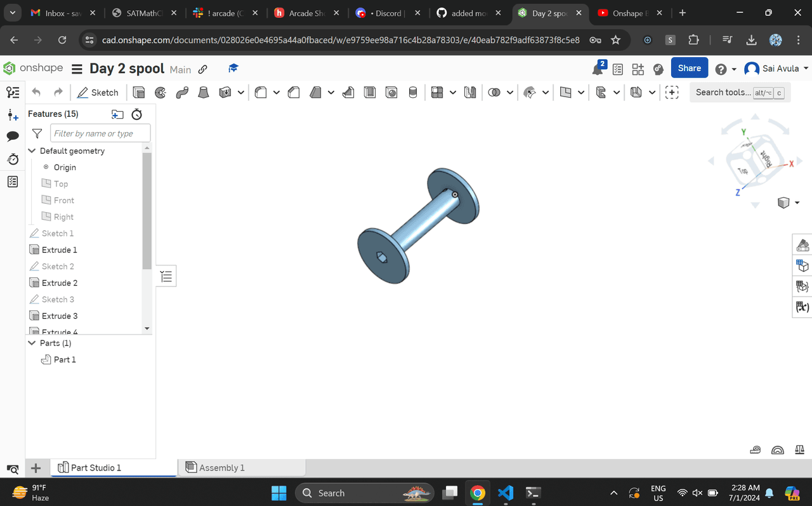
Task: Click the Search tools box
Action: tap(740, 93)
